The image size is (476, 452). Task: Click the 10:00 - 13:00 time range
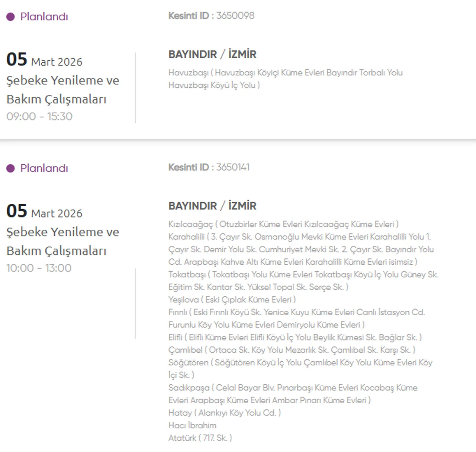click(39, 268)
